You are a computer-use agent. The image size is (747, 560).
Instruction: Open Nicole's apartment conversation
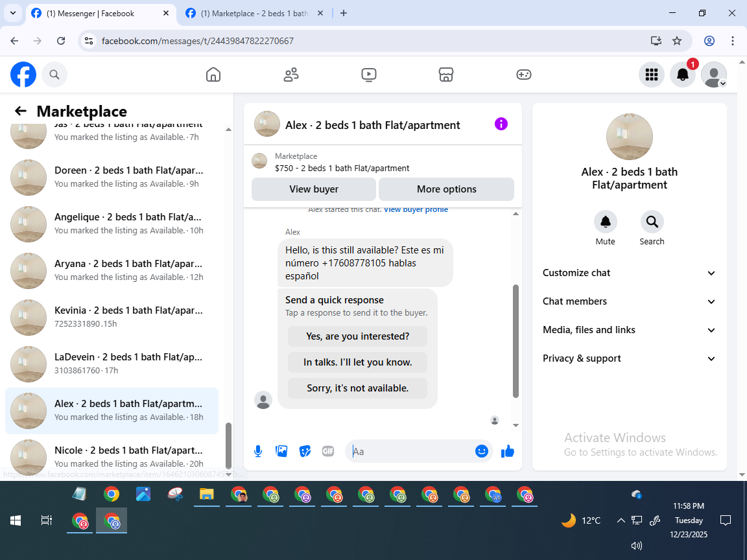tap(112, 456)
